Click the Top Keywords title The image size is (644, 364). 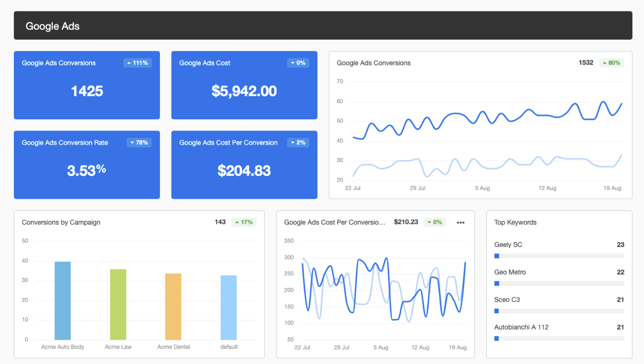pos(515,223)
